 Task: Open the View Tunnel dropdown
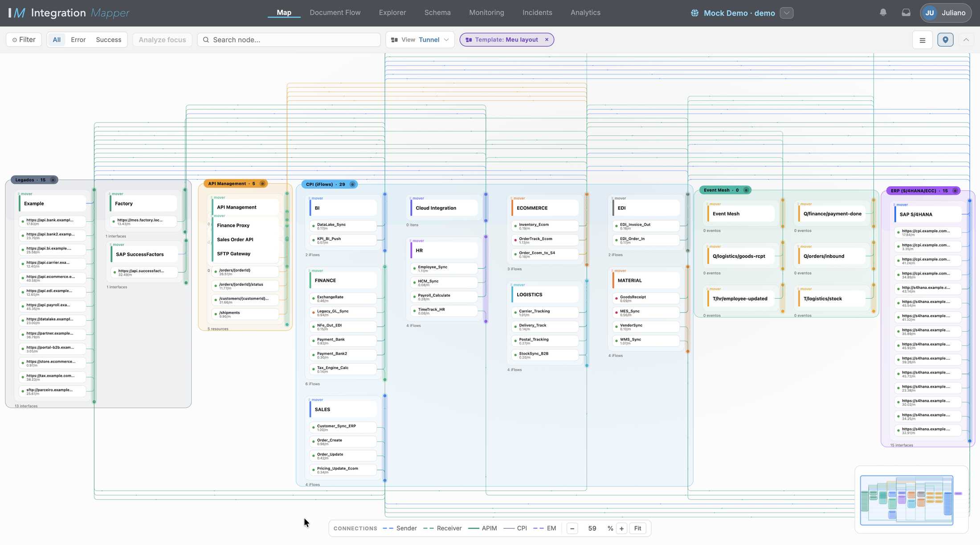420,40
